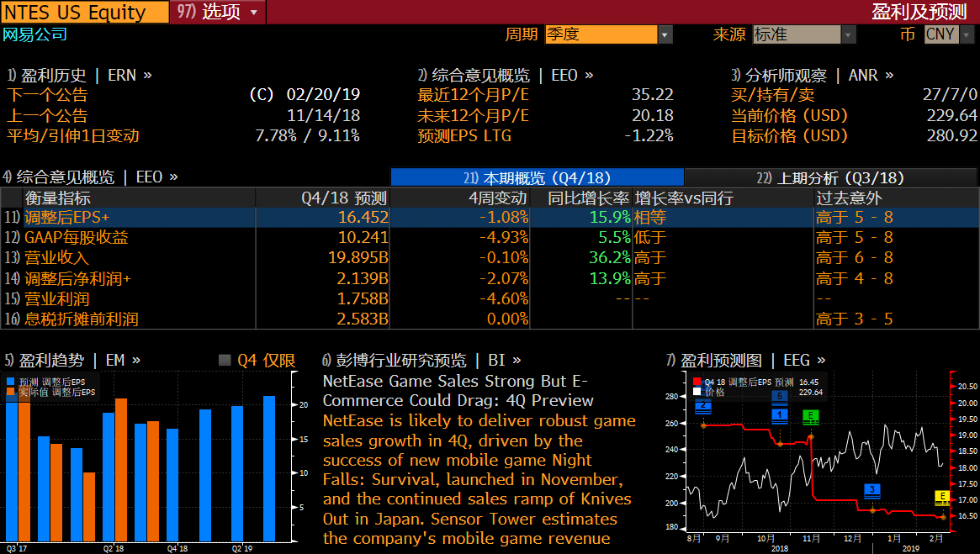980x554 pixels.
Task: Click the 买/持有/卖 value 27/7/0
Action: 950,94
